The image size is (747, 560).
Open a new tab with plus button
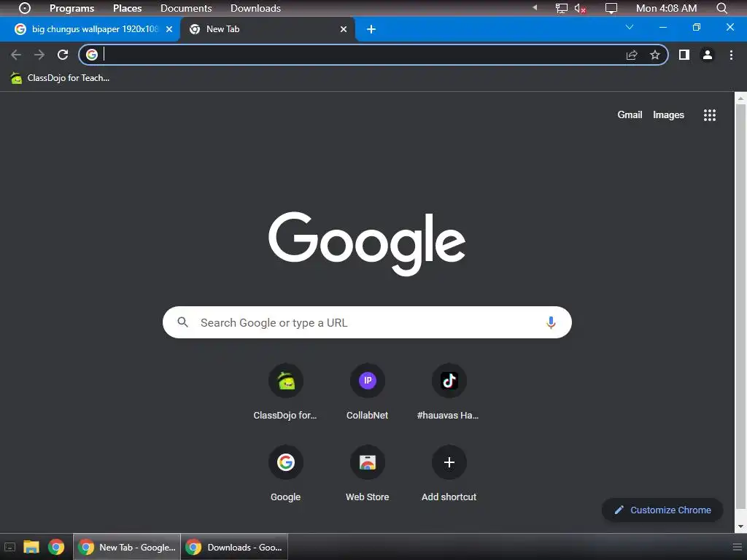(x=371, y=29)
